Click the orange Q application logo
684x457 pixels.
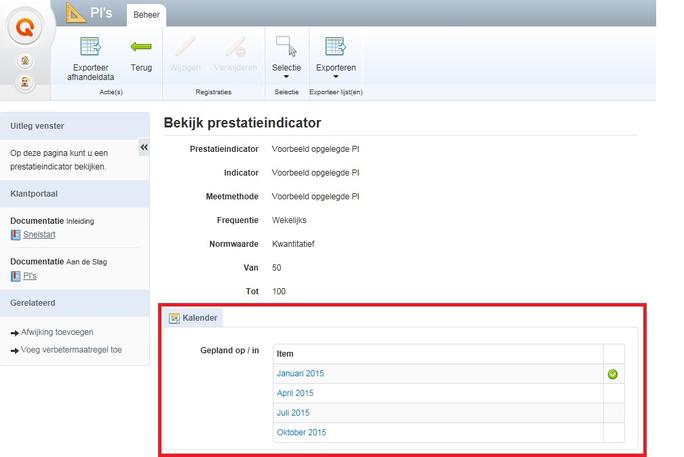click(27, 25)
